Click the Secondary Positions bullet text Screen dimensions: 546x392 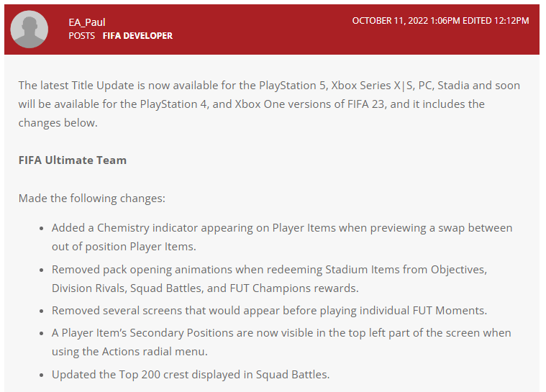click(x=281, y=342)
